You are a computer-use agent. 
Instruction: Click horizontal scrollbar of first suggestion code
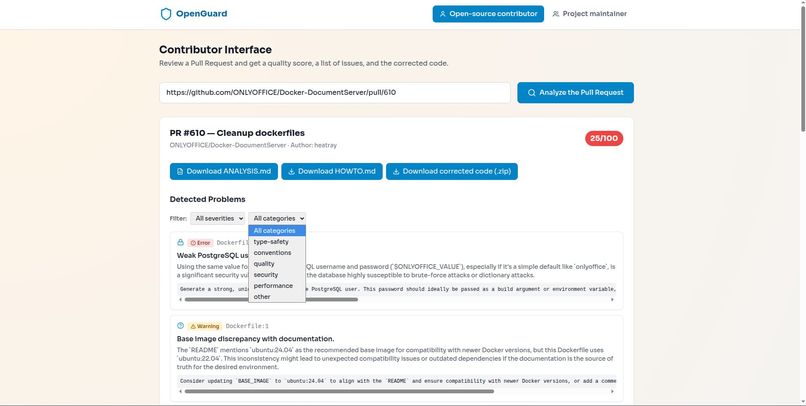(x=271, y=300)
